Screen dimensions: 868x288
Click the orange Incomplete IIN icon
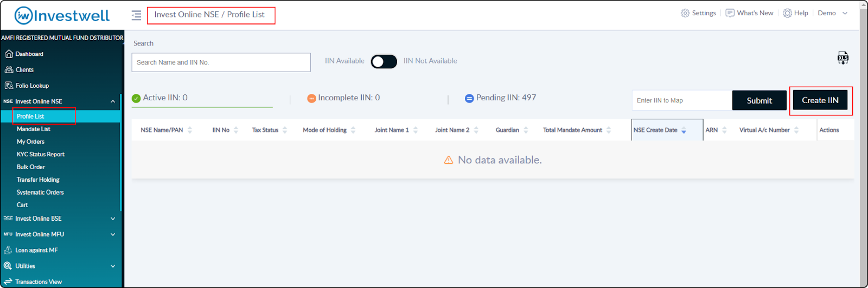[x=311, y=98]
